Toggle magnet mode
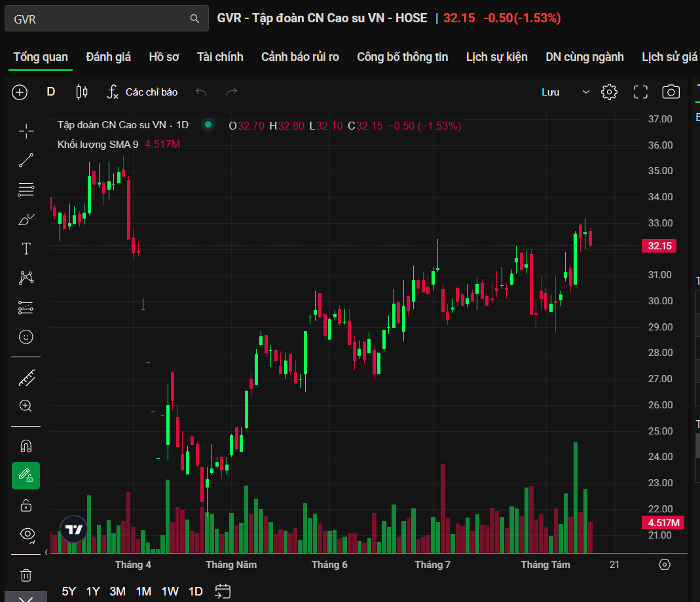 coord(26,446)
